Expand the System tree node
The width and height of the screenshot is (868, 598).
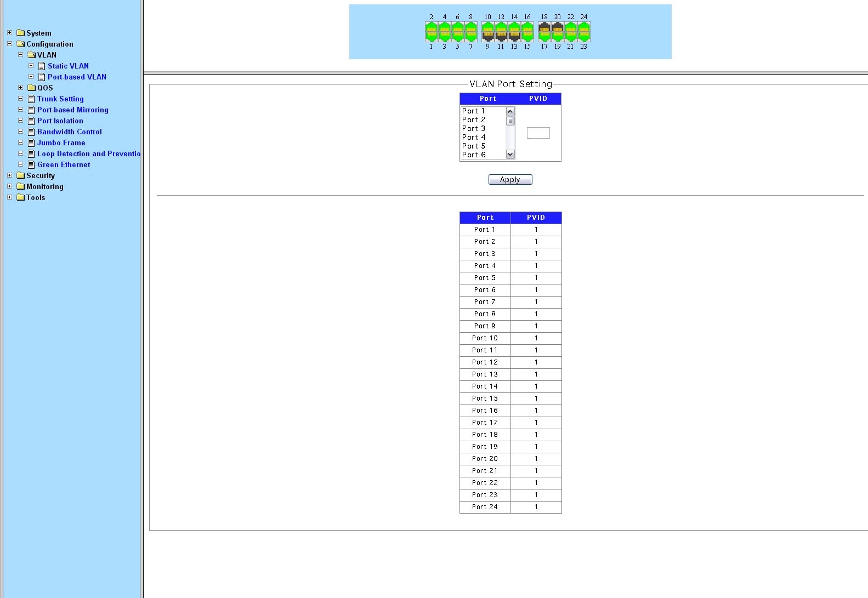[x=9, y=33]
